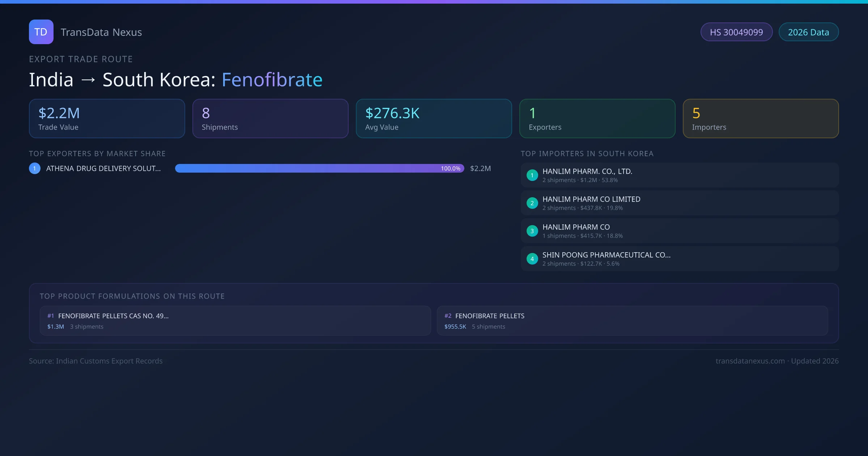868x456 pixels.
Task: Click the #1 formulation rank marker
Action: coord(51,316)
